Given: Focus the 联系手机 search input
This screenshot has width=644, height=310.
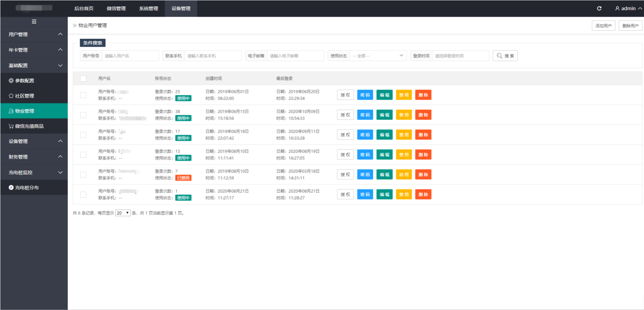Looking at the screenshot, I should point(213,56).
